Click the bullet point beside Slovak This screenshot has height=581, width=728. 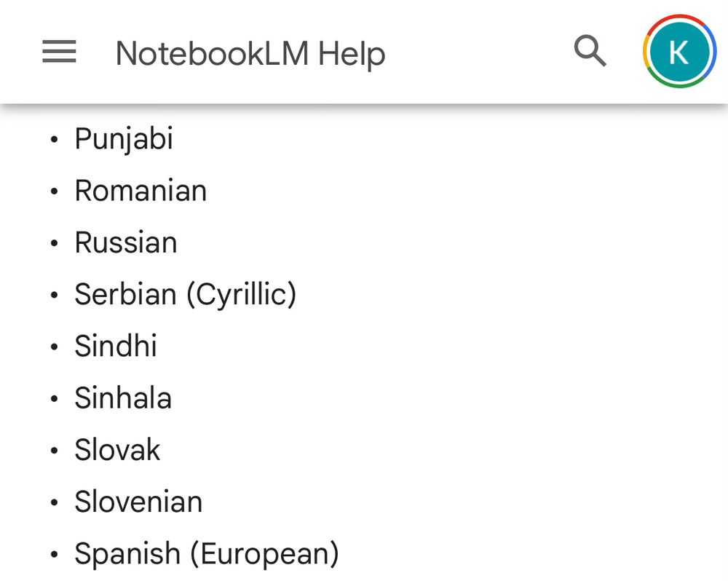55,451
